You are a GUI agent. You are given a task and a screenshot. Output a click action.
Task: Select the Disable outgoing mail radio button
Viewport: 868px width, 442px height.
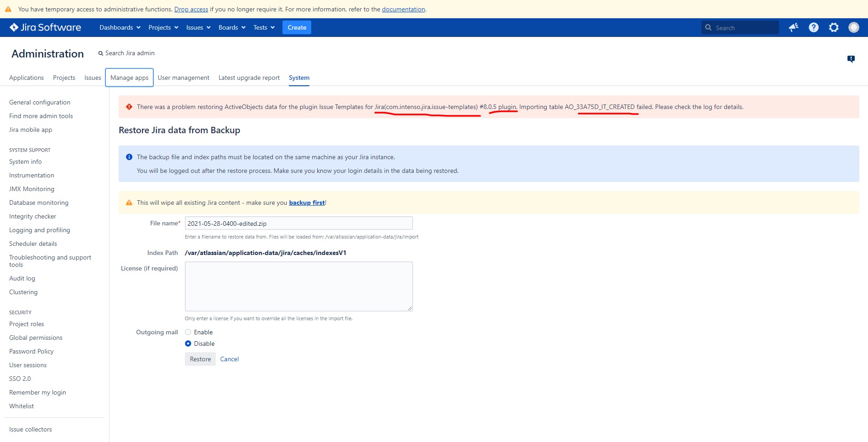188,343
